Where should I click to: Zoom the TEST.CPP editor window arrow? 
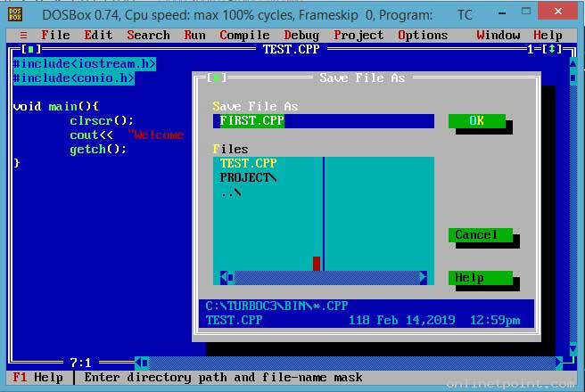tap(551, 49)
